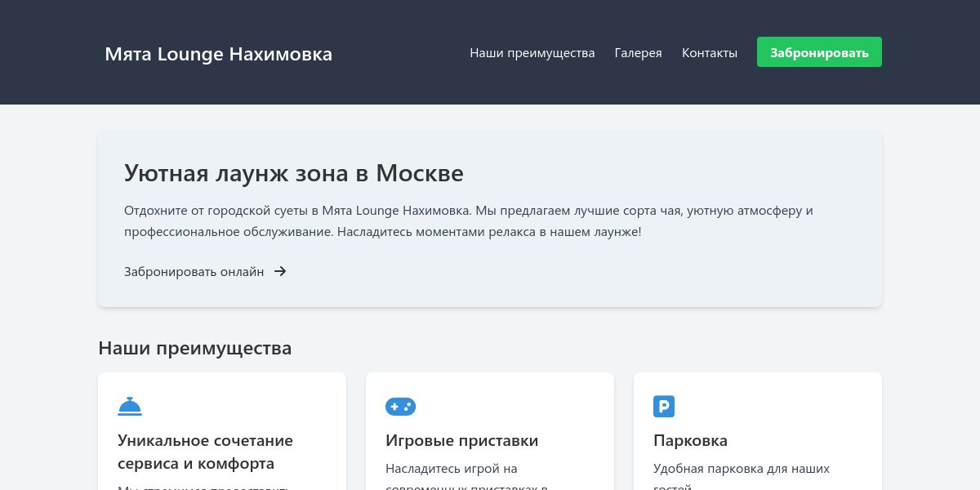Click the Мята Lounge Нахимовка site title
This screenshot has width=980, height=490.
pos(219,54)
